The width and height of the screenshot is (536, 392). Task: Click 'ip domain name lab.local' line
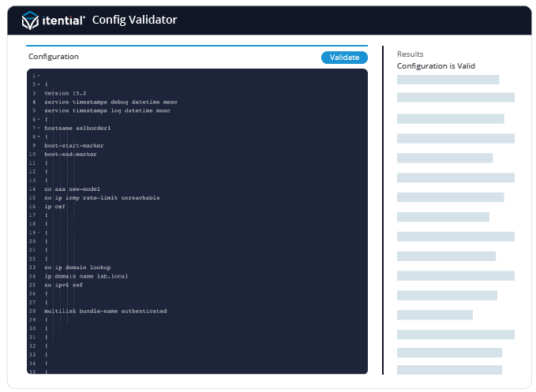click(x=86, y=276)
